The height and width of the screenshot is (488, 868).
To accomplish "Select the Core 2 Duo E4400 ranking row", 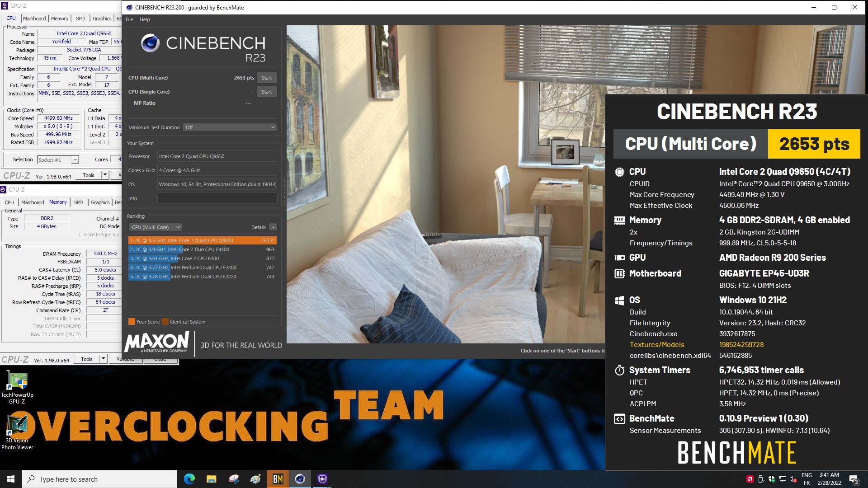I will click(203, 249).
